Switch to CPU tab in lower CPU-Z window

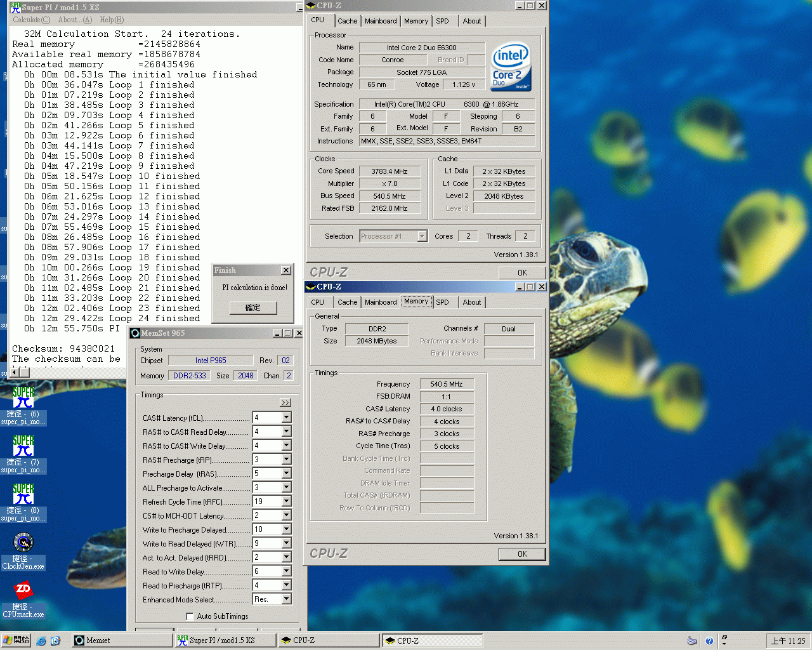point(318,302)
